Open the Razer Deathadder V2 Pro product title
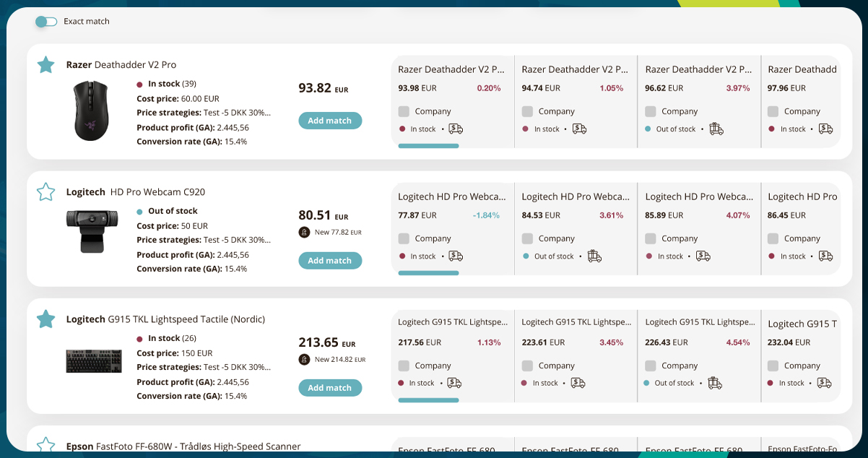The image size is (868, 458). [x=121, y=65]
